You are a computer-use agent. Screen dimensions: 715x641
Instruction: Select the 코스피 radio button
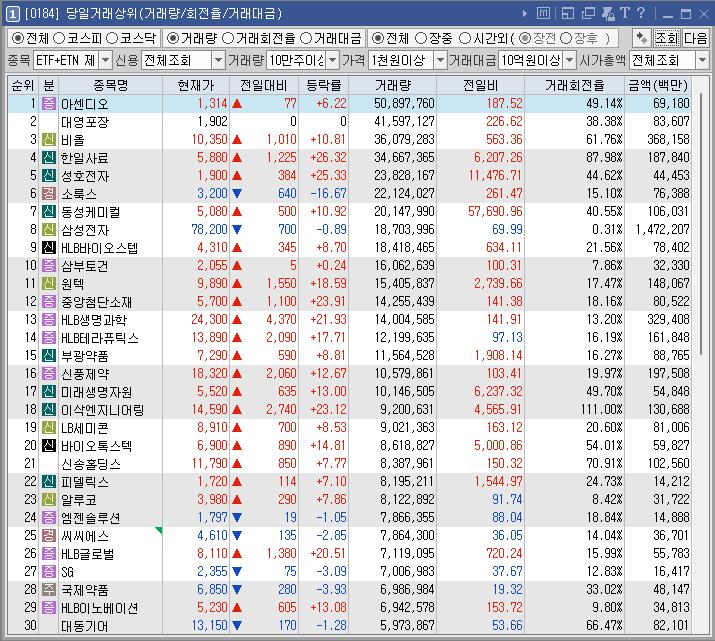coord(59,38)
